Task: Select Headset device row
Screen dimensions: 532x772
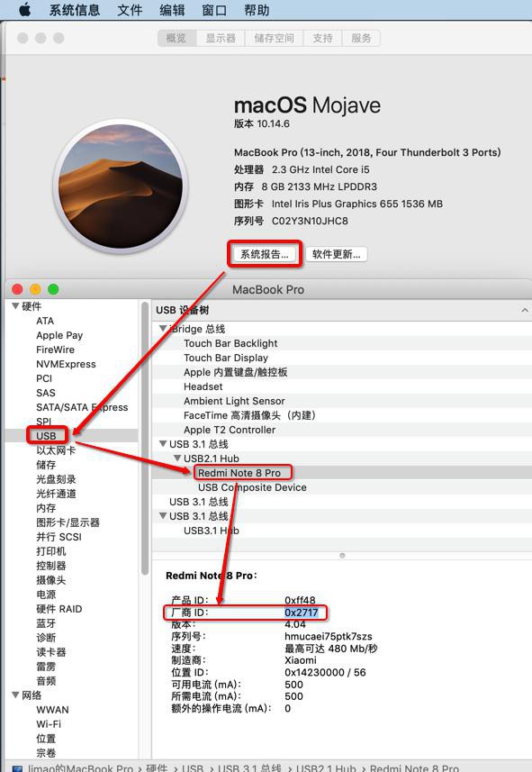Action: [x=341, y=386]
